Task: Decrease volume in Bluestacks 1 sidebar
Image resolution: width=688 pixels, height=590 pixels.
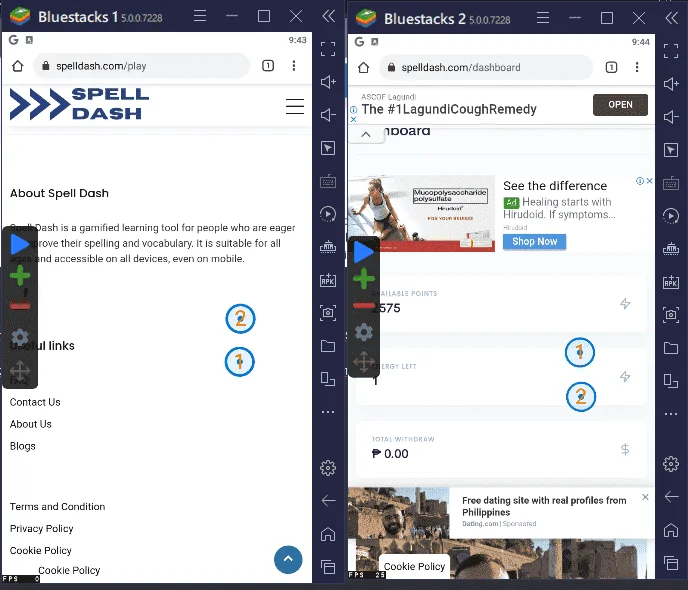Action: pos(328,115)
